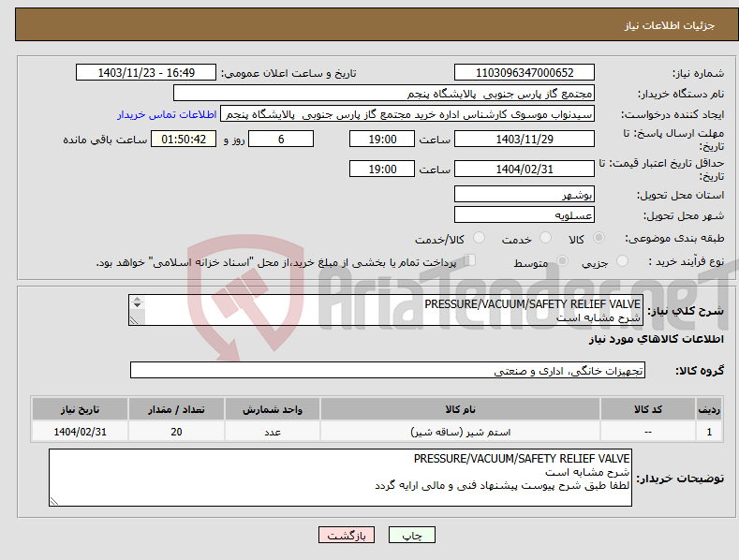Click the response deadline time 19:00 field
Image resolution: width=739 pixels, height=560 pixels.
pos(382,139)
